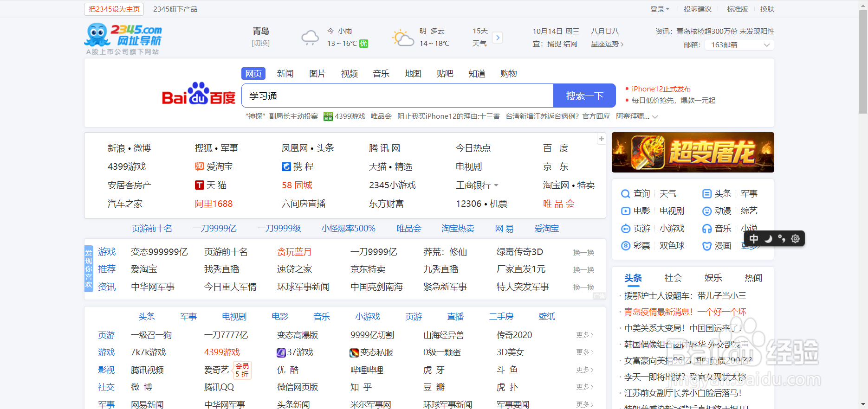
Task: Click 换一换 in the 游戏 row
Action: point(583,253)
